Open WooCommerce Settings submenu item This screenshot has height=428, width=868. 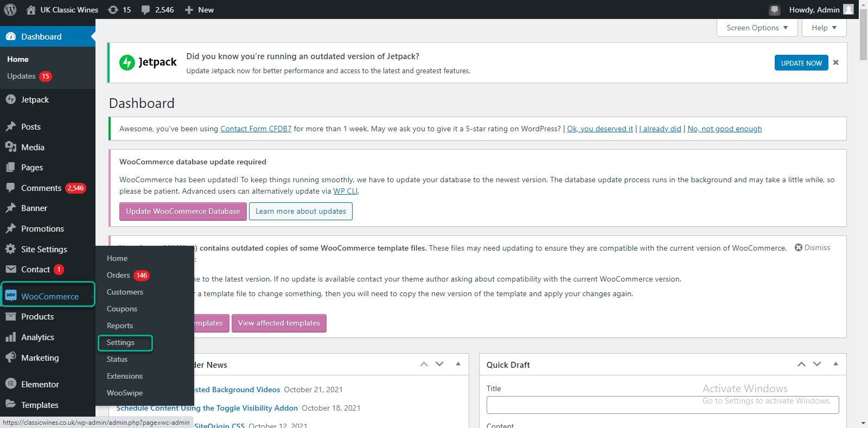point(120,342)
